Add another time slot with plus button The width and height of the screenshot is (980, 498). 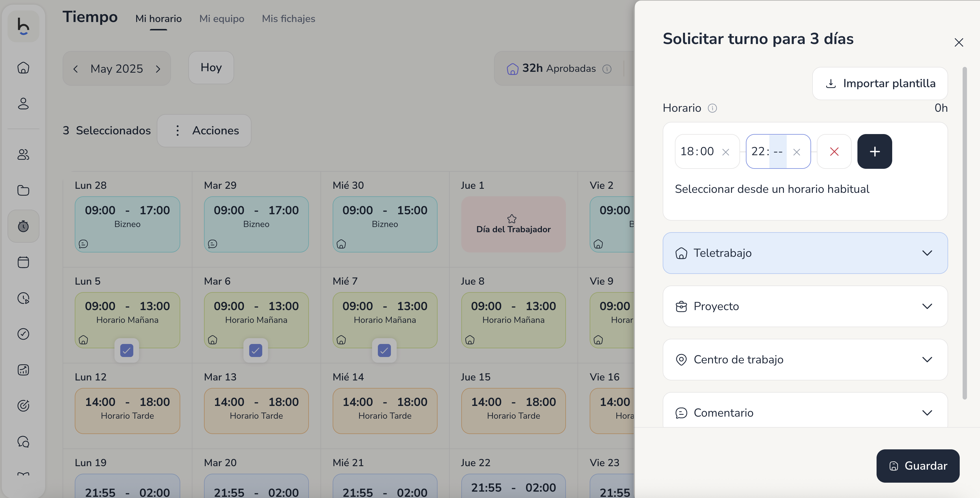[874, 151]
